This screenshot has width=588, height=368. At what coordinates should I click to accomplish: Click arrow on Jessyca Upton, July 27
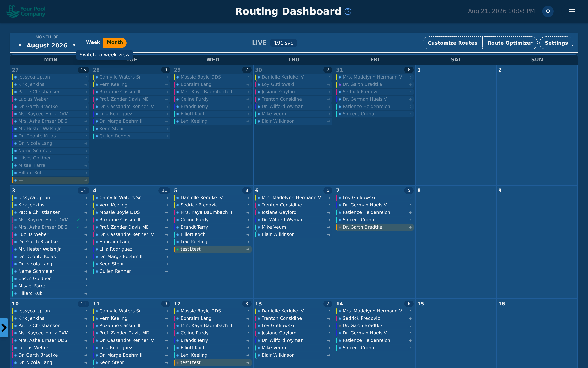pos(86,77)
